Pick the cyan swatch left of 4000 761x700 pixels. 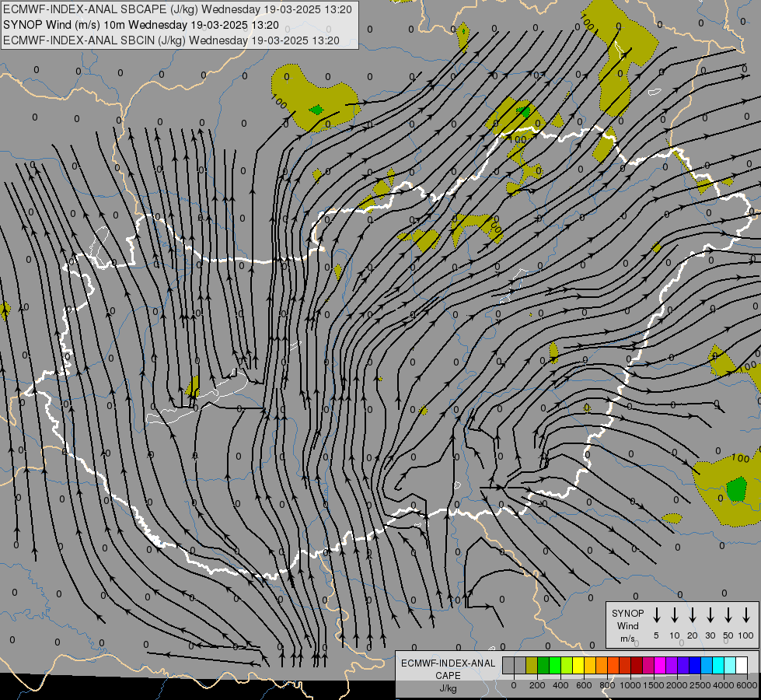[718, 665]
